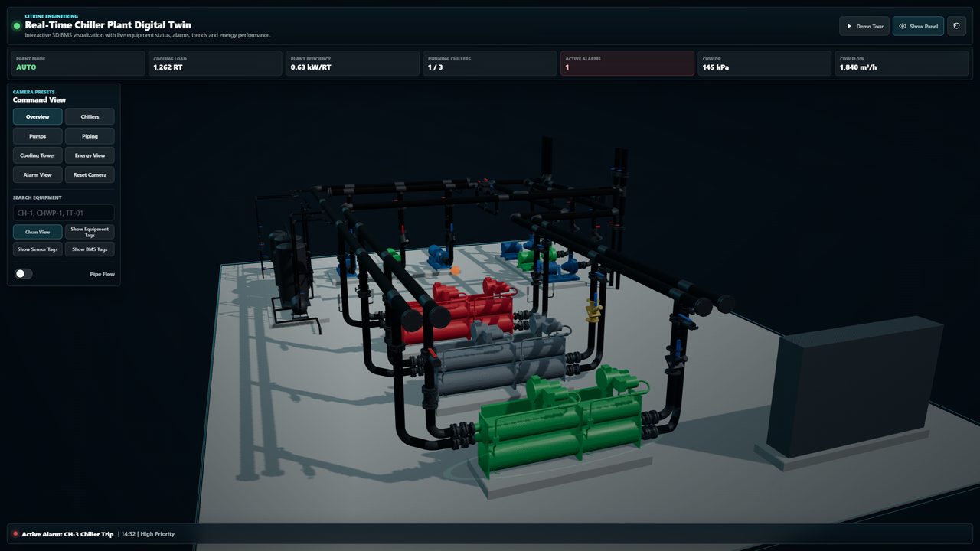Click the Plant Mode AUTO card
The image size is (980, 551).
click(x=77, y=64)
